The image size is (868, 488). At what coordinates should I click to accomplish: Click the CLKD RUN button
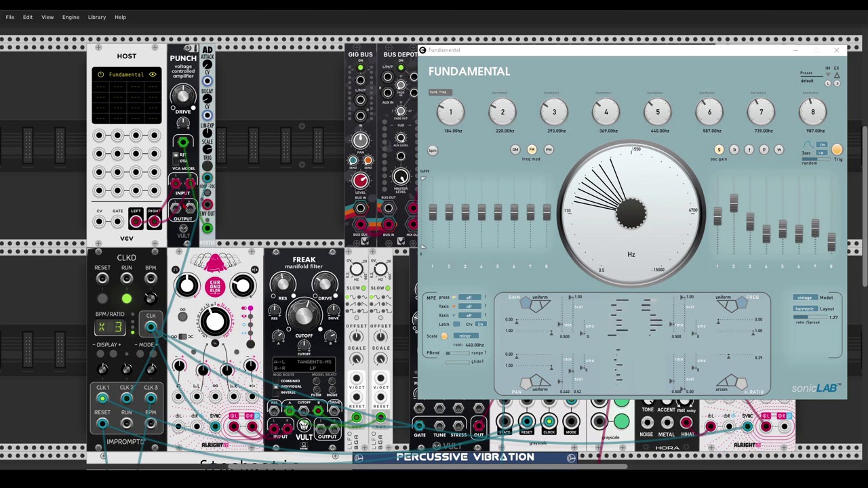coord(127,298)
